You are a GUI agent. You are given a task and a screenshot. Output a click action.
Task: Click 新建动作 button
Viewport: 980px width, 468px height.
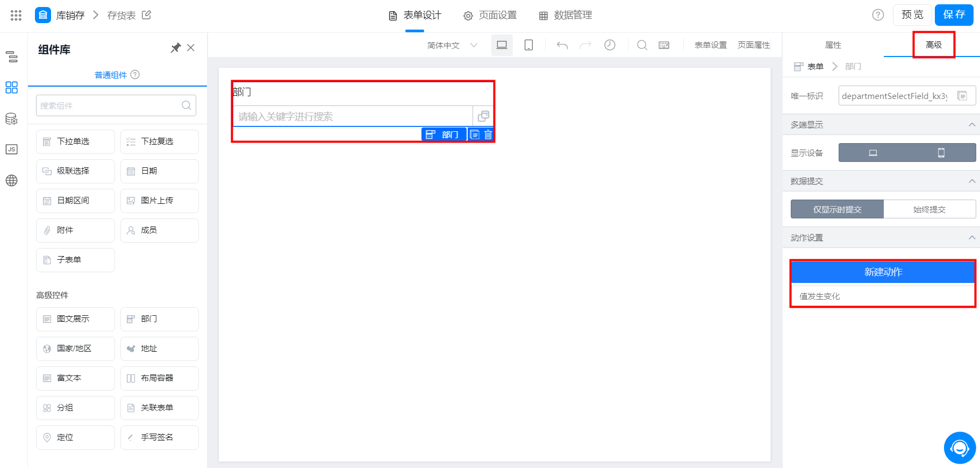pyautogui.click(x=883, y=272)
